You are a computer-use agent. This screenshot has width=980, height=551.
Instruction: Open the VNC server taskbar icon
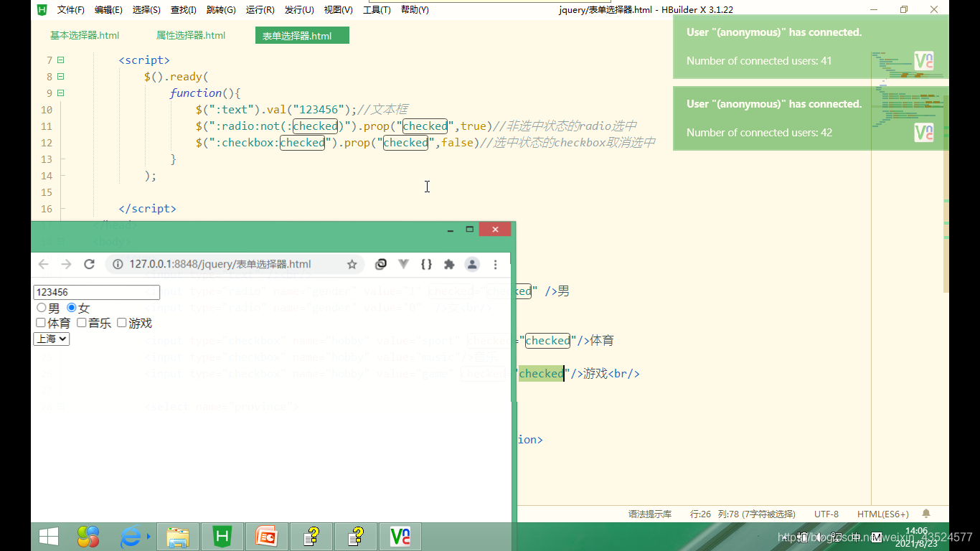[400, 537]
